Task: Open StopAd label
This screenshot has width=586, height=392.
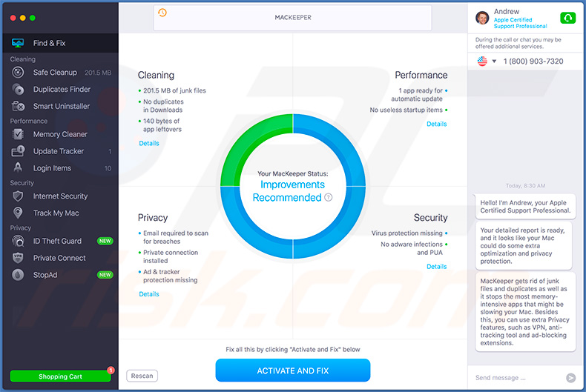Action: (x=45, y=275)
